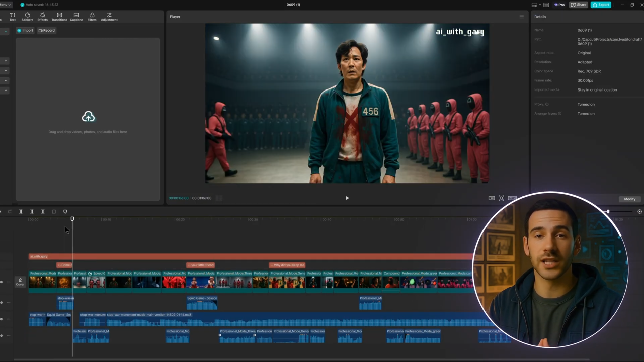The image size is (644, 362).
Task: Click the Cover button on video track
Action: [20, 282]
